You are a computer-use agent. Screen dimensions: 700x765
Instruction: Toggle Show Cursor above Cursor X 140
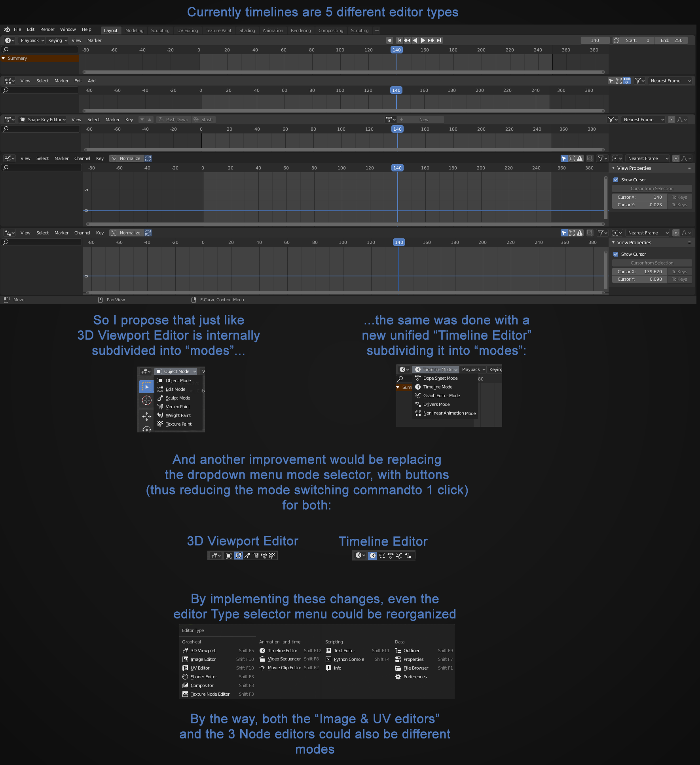tap(616, 180)
